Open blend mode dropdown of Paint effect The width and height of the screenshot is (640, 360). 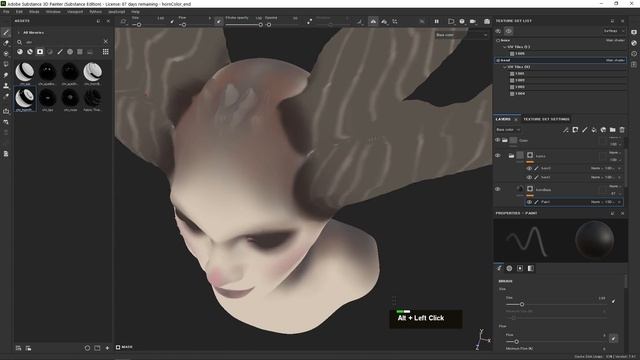coord(597,202)
